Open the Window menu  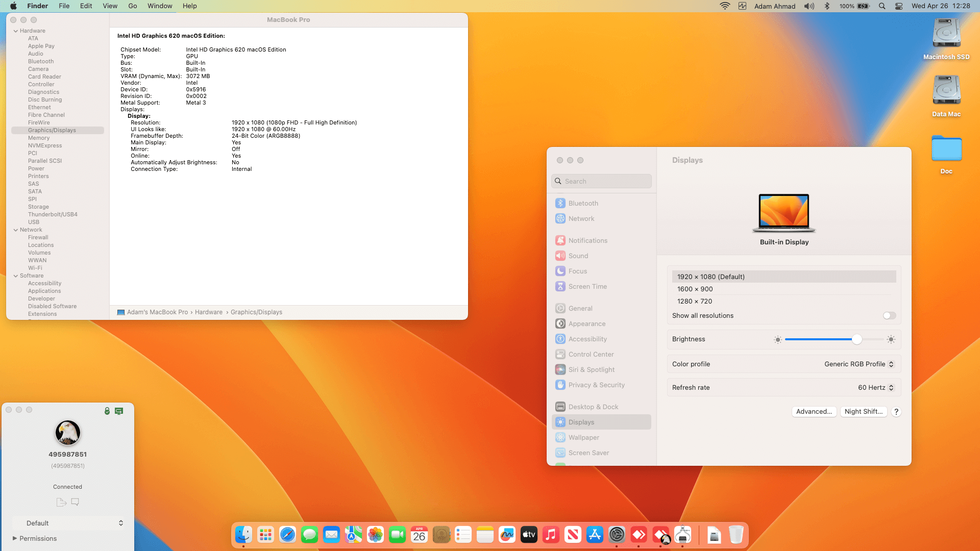[x=160, y=6]
